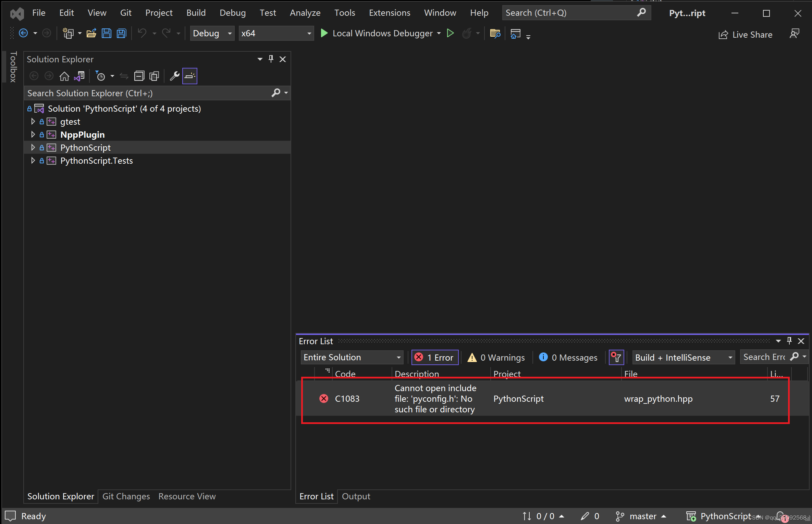Click Collapse All icon in Solution Explorer

[139, 76]
